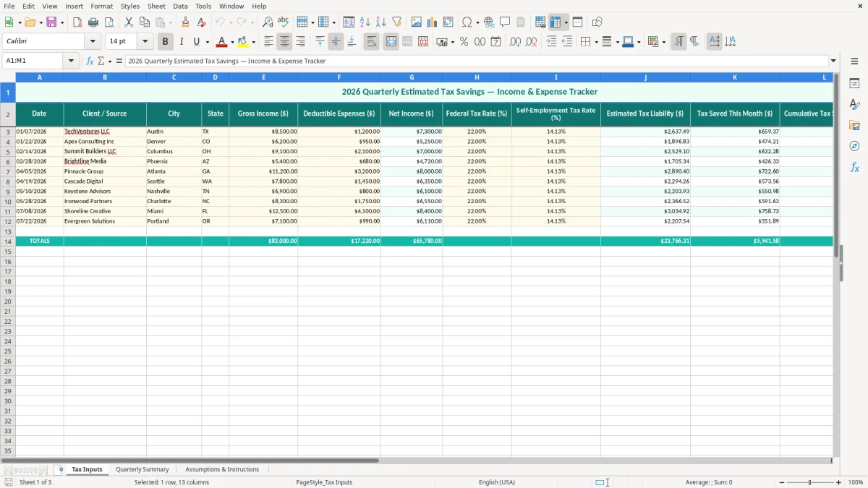Expand the Name Box dropdown
The width and height of the screenshot is (868, 488).
[71, 61]
